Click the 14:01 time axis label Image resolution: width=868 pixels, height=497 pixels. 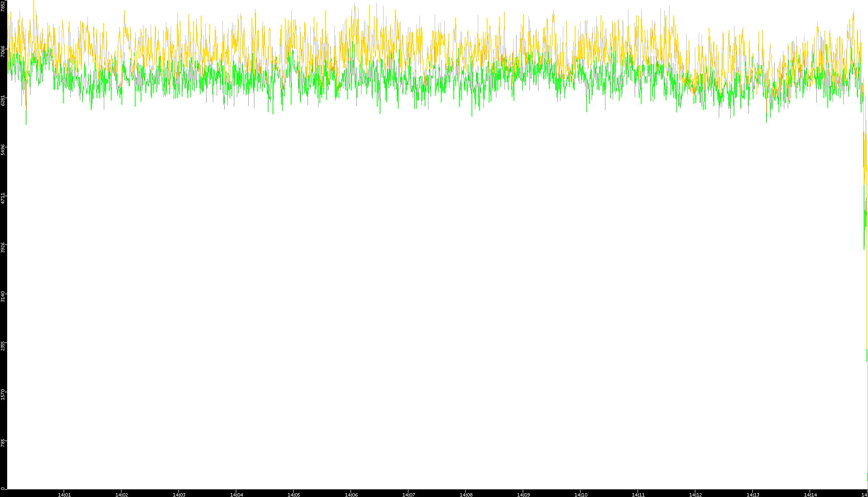point(64,495)
